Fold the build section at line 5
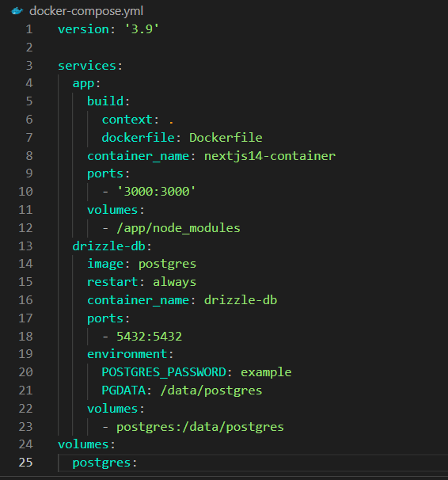This screenshot has width=448, height=480. 105,101
